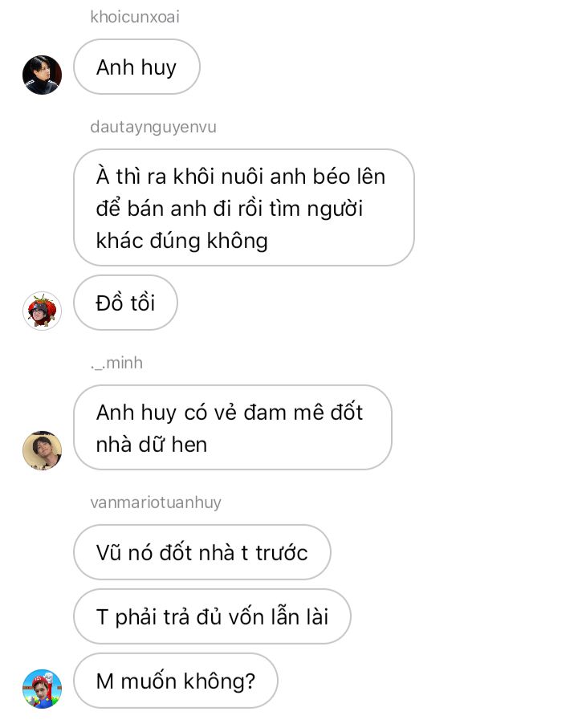578x728 pixels.
Task: Tap the word 'huy' in the first bubble
Action: pyautogui.click(x=158, y=68)
